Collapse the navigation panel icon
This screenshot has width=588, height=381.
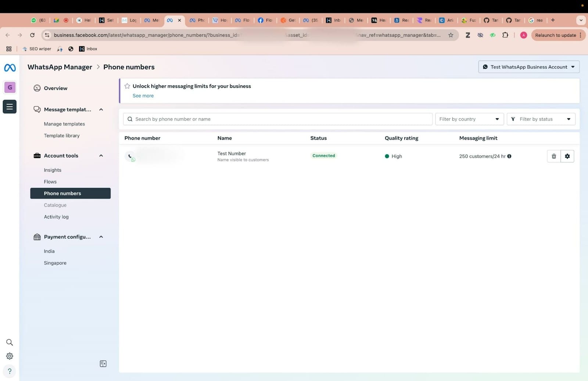103,364
